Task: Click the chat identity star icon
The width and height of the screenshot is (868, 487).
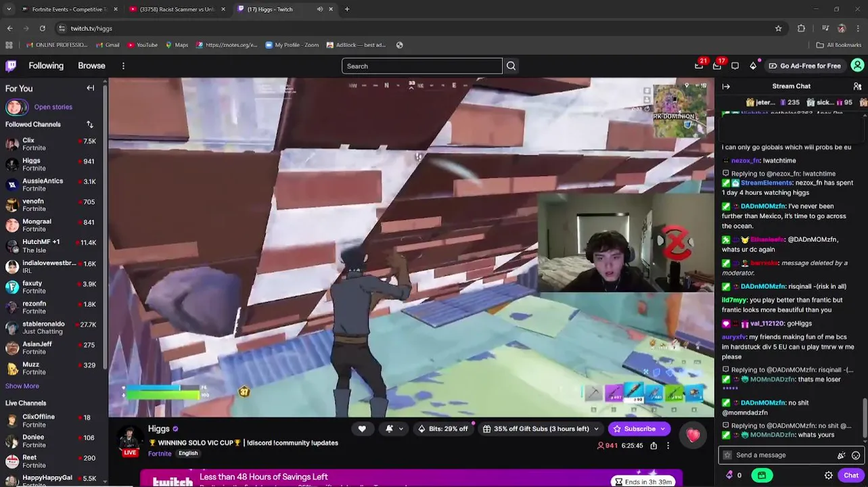Action: pos(727,455)
